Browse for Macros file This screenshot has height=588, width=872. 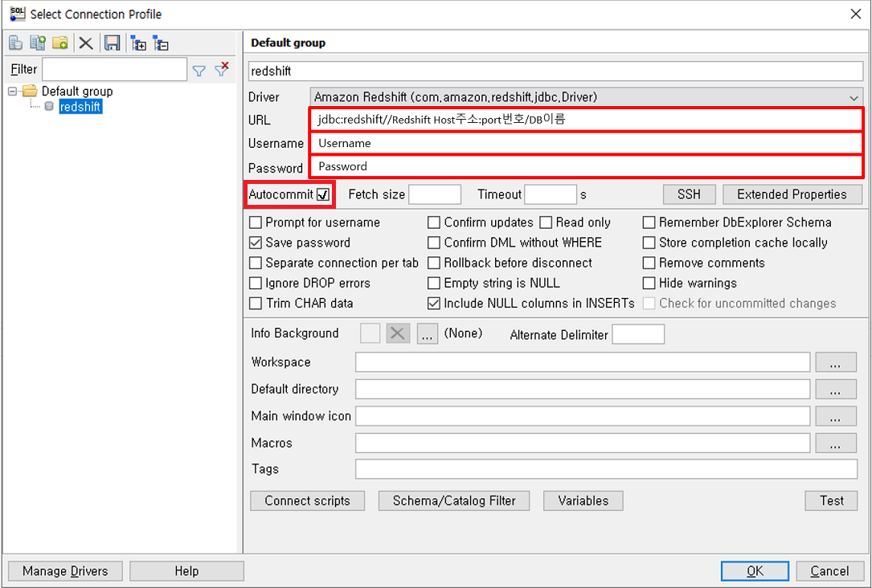click(835, 443)
